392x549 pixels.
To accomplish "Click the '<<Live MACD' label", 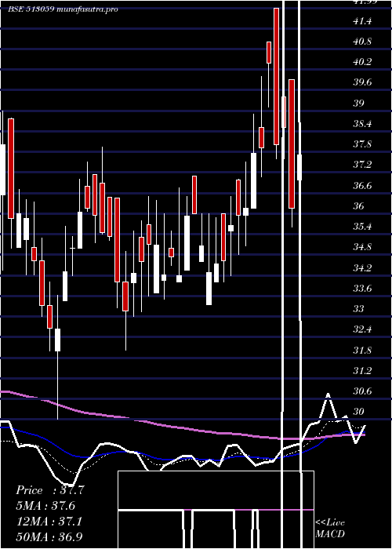I will [330, 528].
